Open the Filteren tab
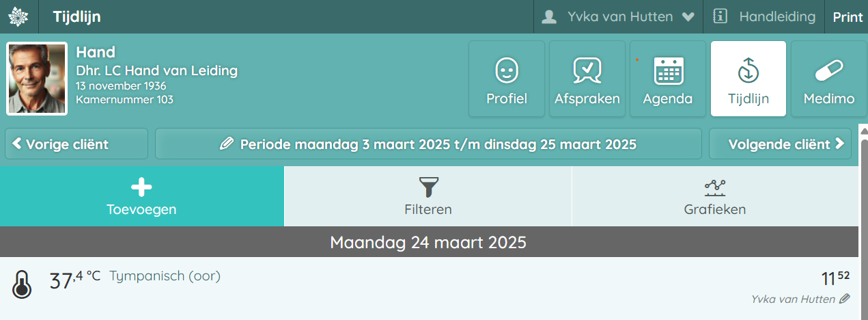 click(x=428, y=196)
